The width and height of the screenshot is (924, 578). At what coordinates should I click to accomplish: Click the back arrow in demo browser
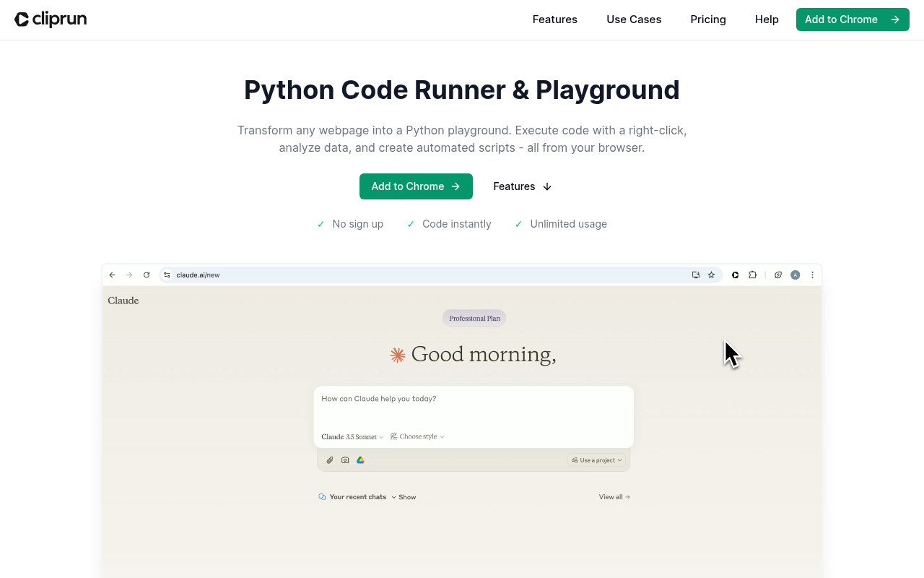point(113,275)
